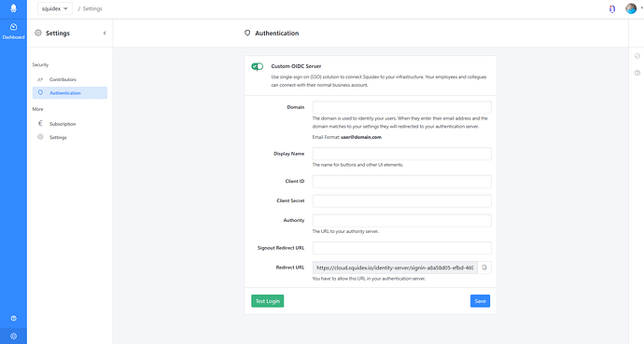This screenshot has height=344, width=644.
Task: Copy the Redirect URL with copy icon
Action: point(484,268)
